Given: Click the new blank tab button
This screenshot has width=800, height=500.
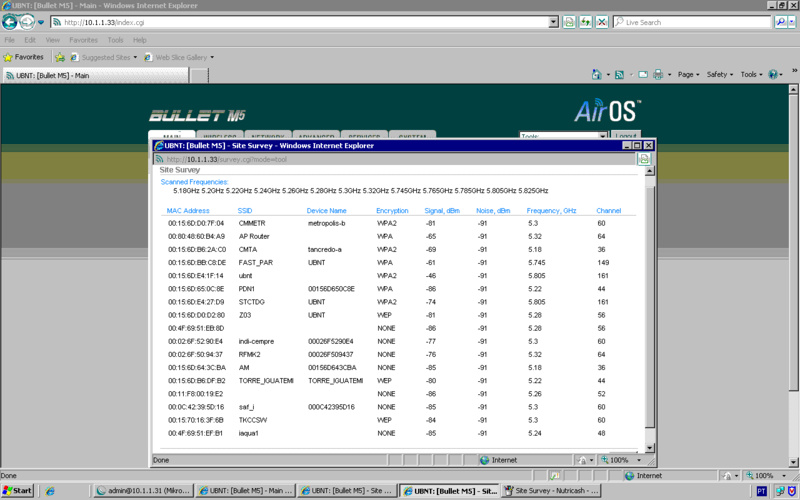Looking at the screenshot, I should 199,76.
